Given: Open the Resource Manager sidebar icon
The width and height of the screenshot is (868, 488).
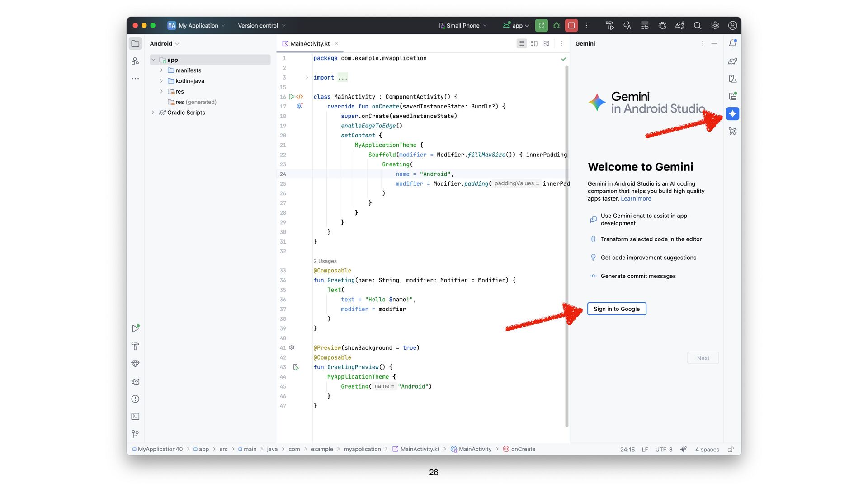Looking at the screenshot, I should tap(135, 61).
